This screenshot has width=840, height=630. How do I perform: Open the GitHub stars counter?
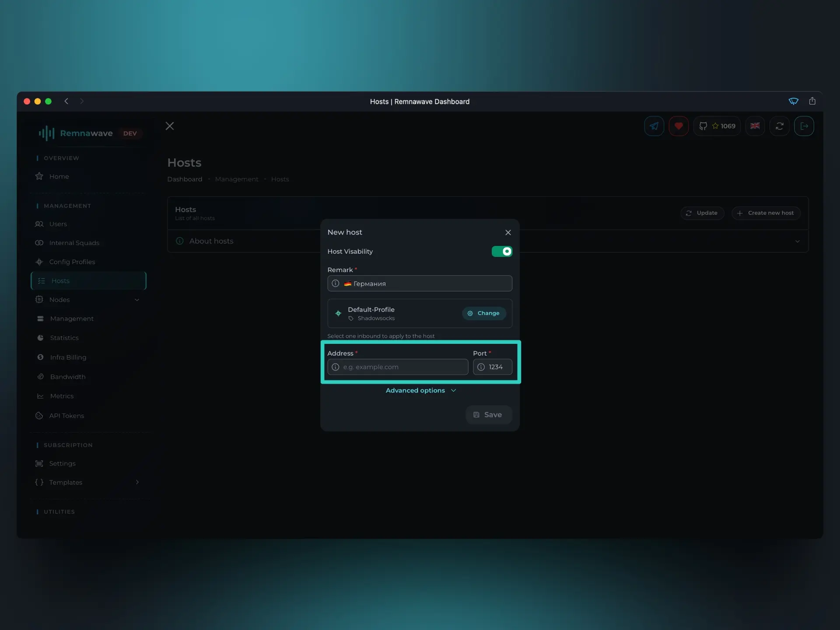[717, 126]
